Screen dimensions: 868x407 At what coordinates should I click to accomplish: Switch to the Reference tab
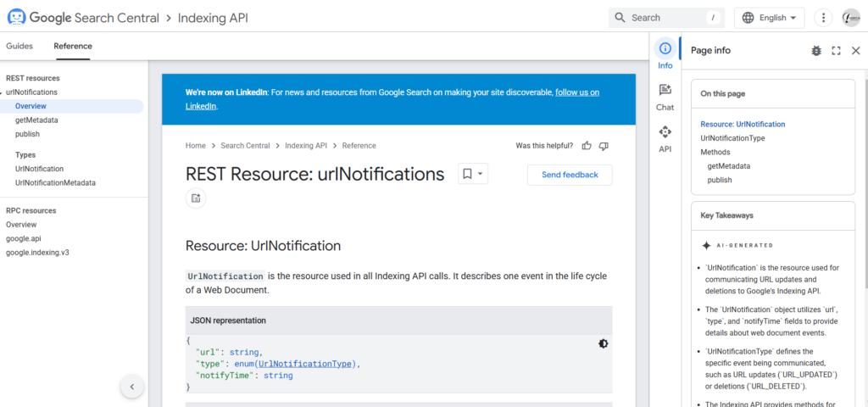pyautogui.click(x=73, y=46)
